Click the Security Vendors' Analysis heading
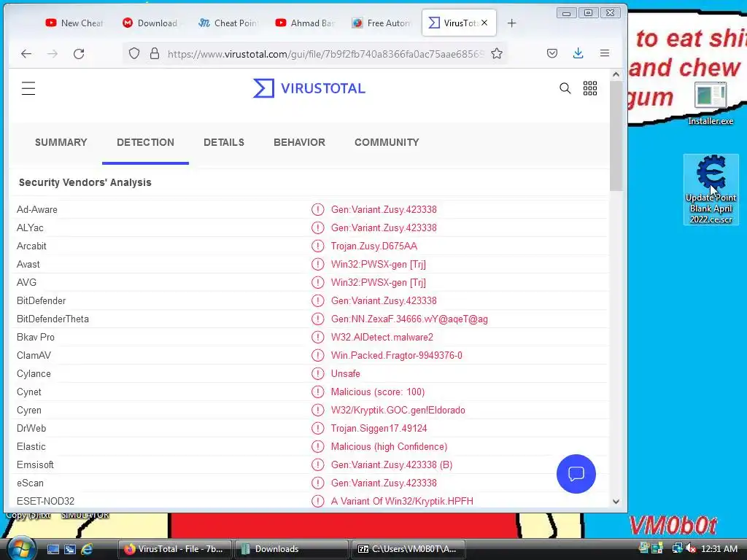The image size is (747, 560). click(85, 182)
